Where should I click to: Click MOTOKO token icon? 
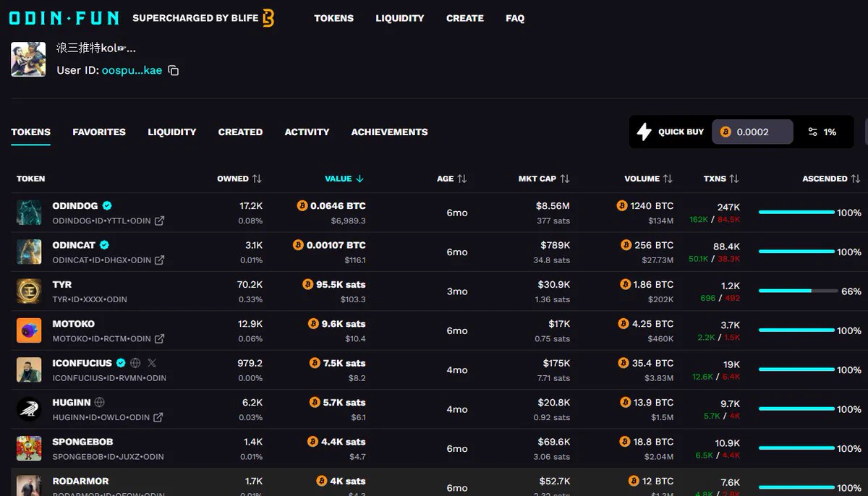pyautogui.click(x=29, y=330)
